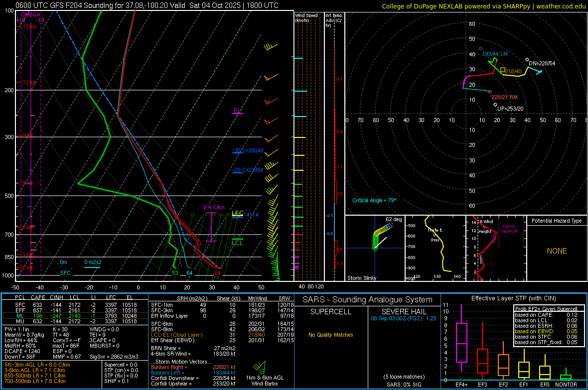588x390 pixels.
Task: Click the OMEGA label on the skew-T
Action: [30, 14]
